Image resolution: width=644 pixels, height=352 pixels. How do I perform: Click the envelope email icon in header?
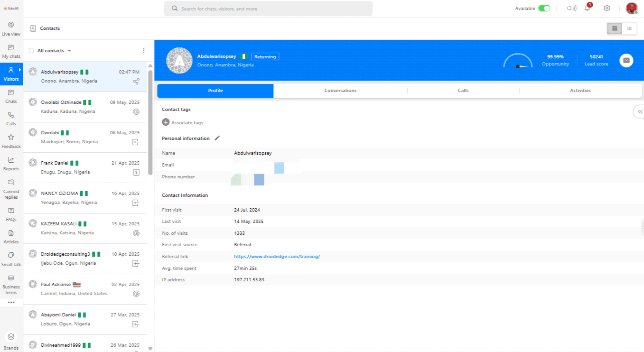click(626, 60)
